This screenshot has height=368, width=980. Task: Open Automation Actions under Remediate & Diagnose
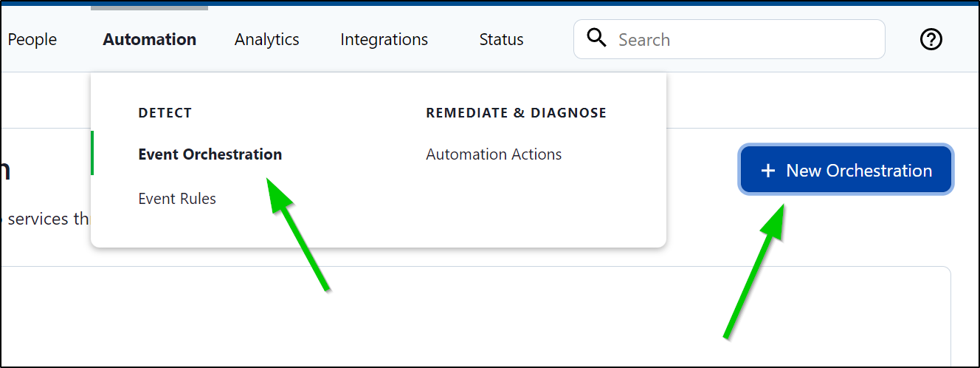tap(494, 154)
